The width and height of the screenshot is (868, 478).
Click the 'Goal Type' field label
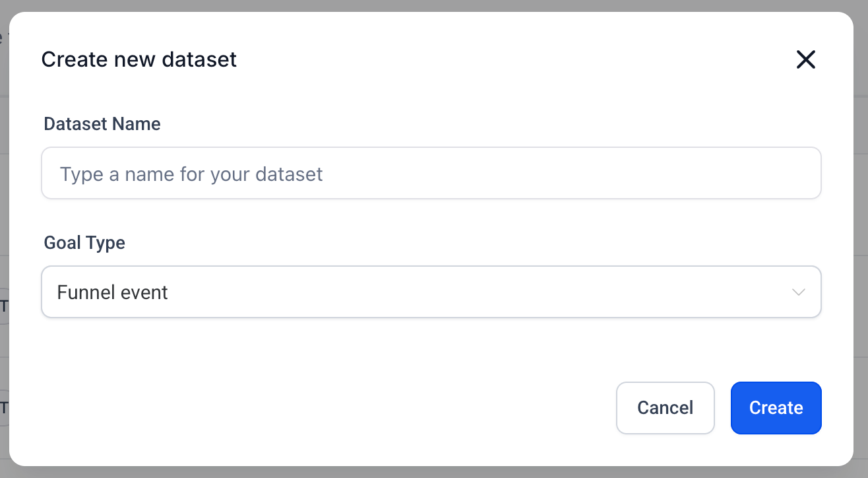(84, 243)
